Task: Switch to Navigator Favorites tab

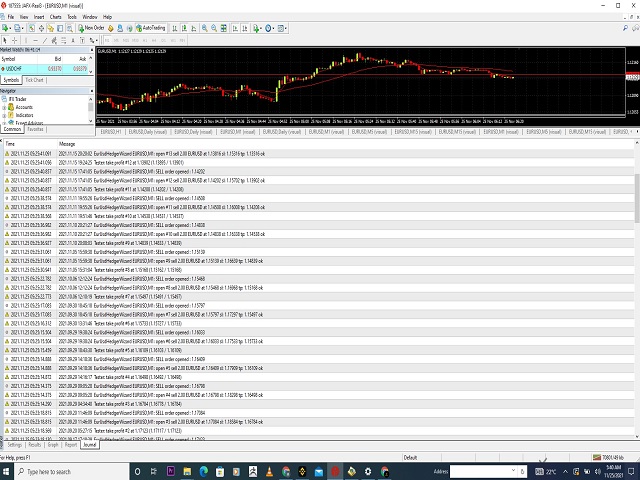Action: 36,129
